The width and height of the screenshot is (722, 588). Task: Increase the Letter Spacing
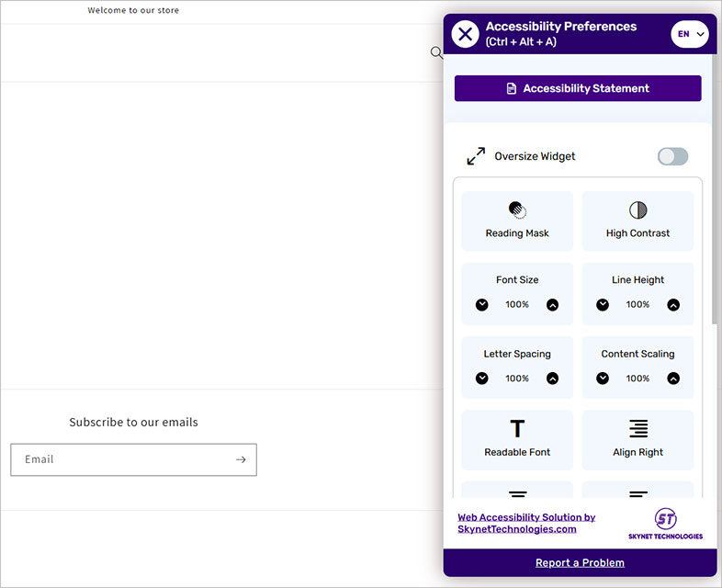point(552,379)
